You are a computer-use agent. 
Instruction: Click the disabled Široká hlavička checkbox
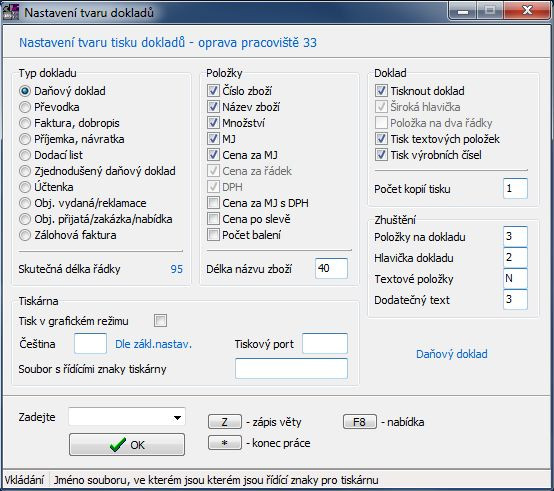381,107
